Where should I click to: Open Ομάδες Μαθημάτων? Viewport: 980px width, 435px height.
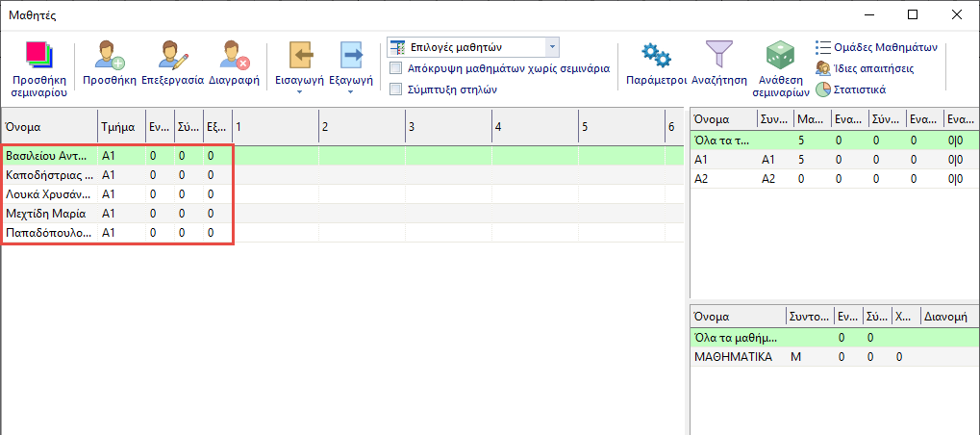click(x=876, y=47)
